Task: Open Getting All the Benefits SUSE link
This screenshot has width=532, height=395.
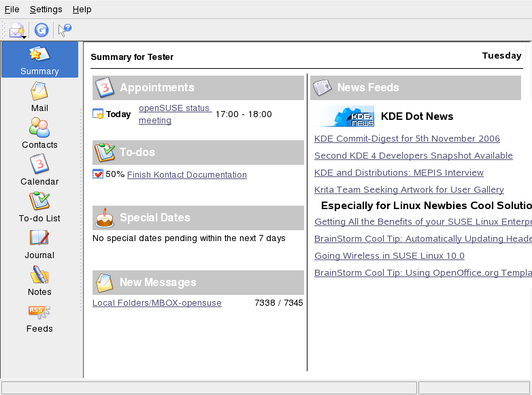Action: (423, 222)
